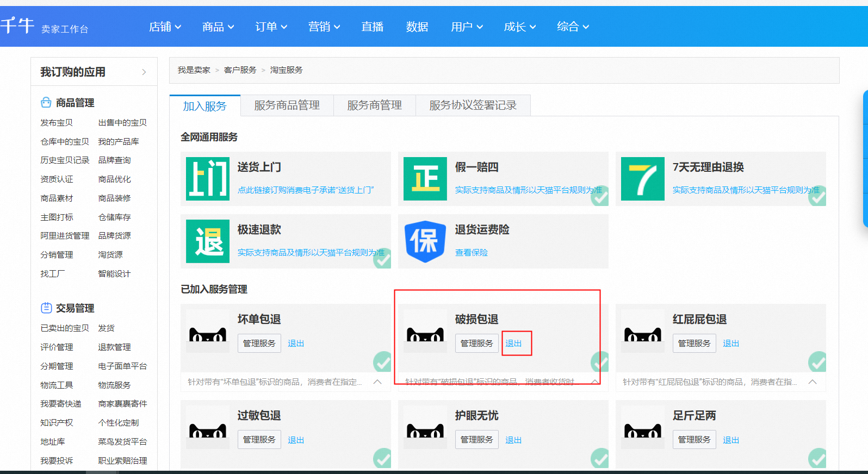This screenshot has width=868, height=474.
Task: Click the Tmall cat icon for 破损包退
Action: coord(425,331)
